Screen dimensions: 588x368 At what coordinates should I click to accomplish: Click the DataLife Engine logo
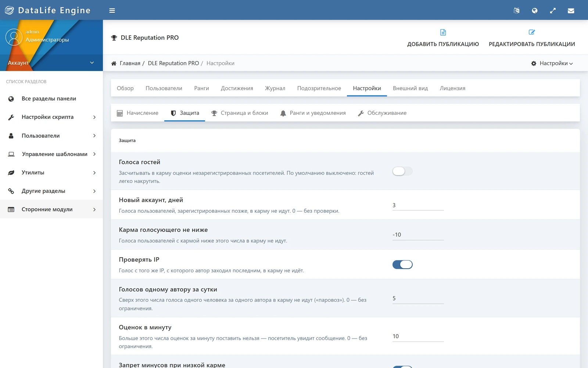(x=48, y=10)
